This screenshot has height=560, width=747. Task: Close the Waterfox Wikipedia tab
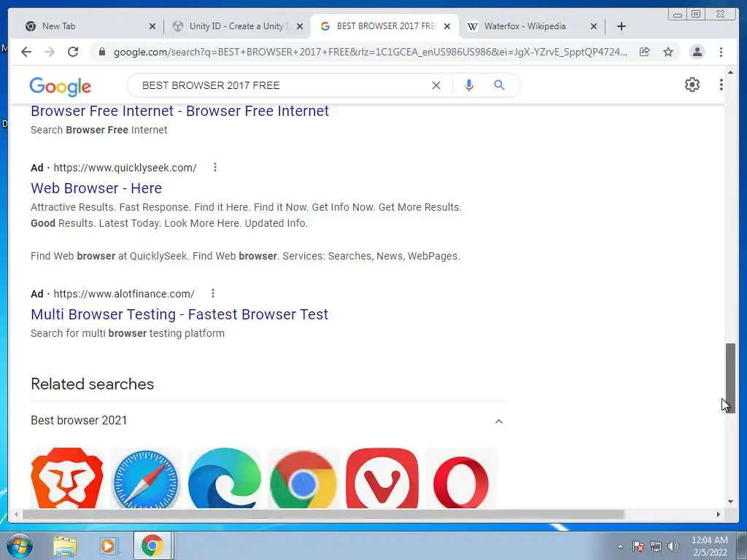[594, 26]
